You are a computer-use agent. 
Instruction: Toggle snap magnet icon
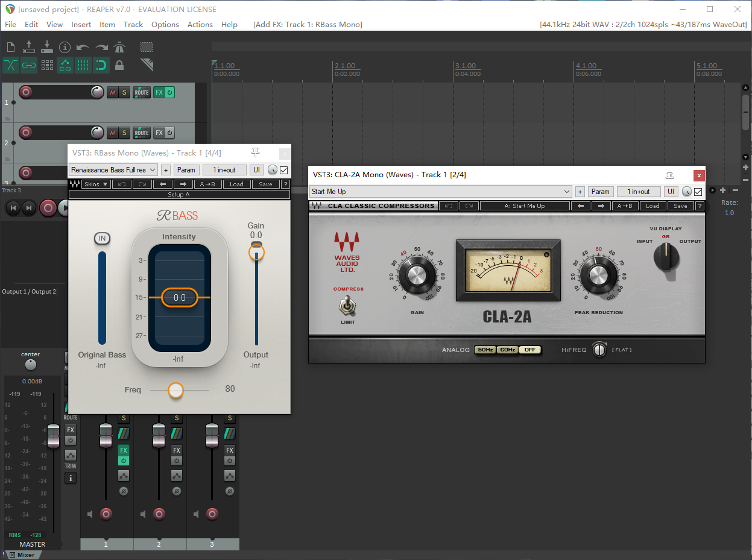pos(101,65)
